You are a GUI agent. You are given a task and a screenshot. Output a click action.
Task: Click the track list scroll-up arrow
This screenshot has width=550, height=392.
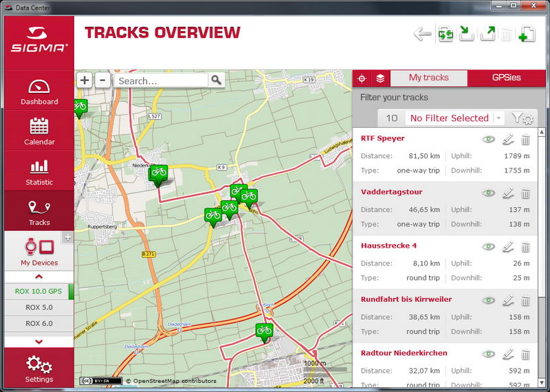[x=541, y=132]
